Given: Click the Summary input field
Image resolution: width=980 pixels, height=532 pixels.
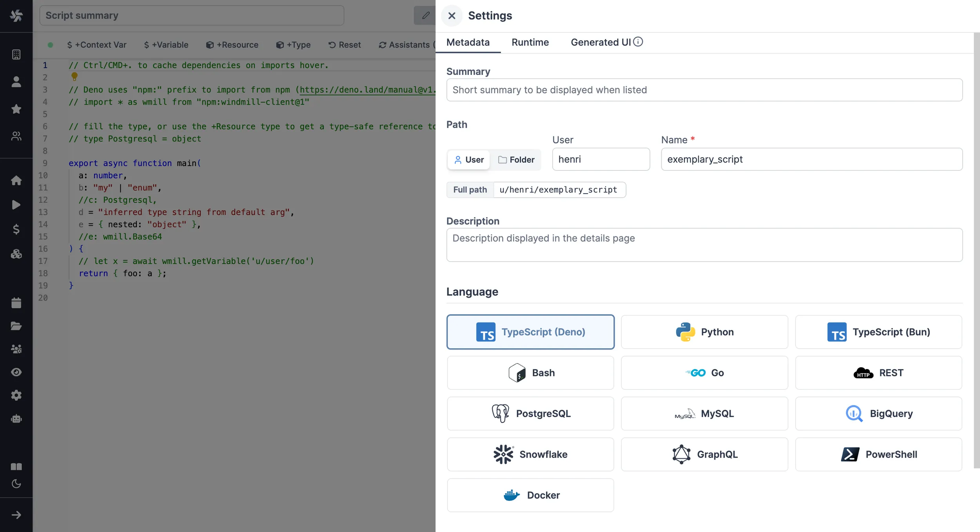Looking at the screenshot, I should coord(704,90).
